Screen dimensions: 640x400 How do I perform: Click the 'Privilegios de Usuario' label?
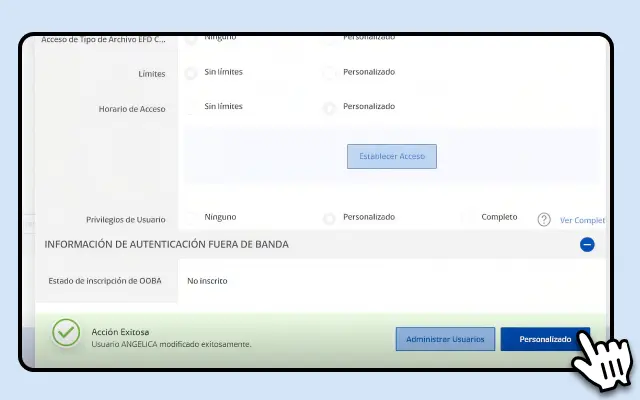[126, 220]
